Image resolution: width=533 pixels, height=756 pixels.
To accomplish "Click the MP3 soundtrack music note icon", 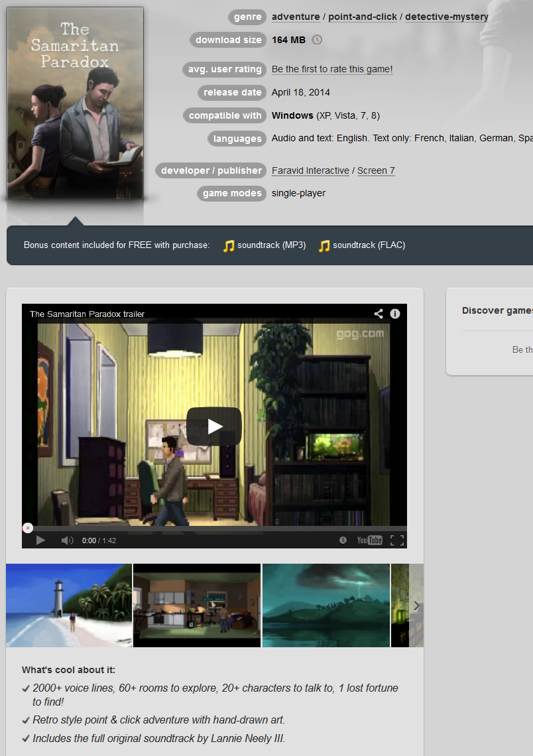I will point(229,246).
